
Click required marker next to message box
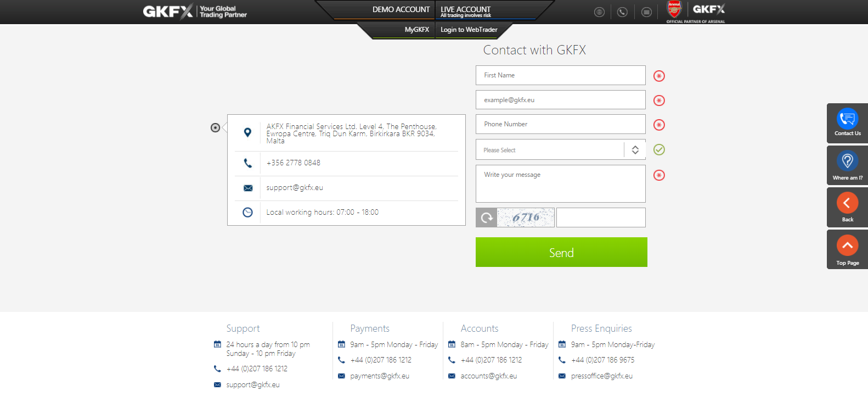tap(659, 175)
